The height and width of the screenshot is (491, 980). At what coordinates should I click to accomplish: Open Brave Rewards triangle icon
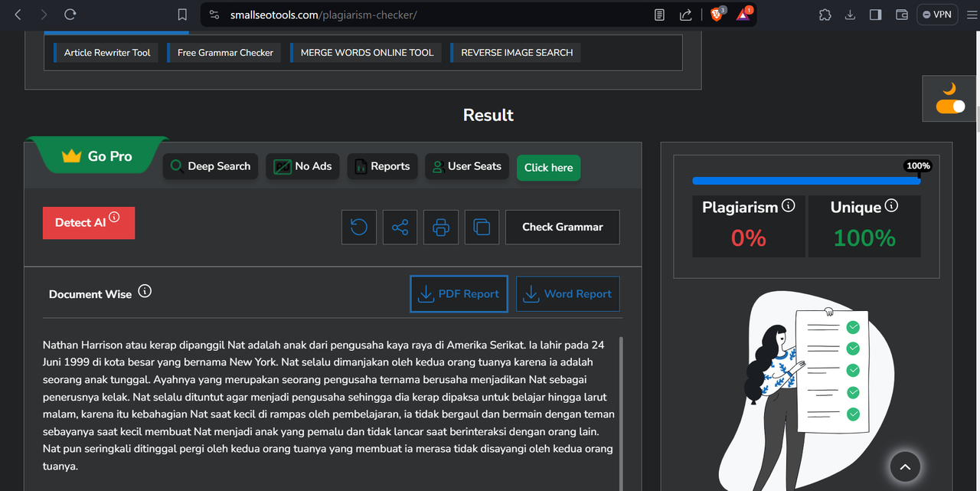pos(744,14)
